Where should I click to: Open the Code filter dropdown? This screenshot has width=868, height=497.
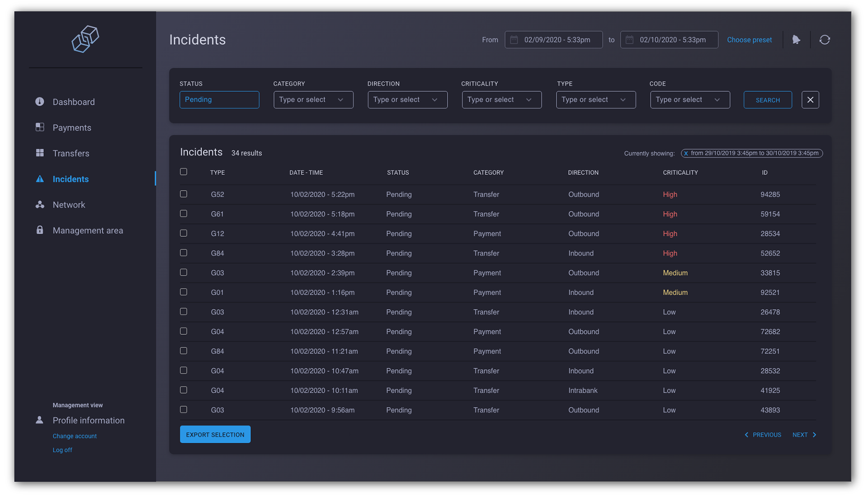[x=689, y=100]
